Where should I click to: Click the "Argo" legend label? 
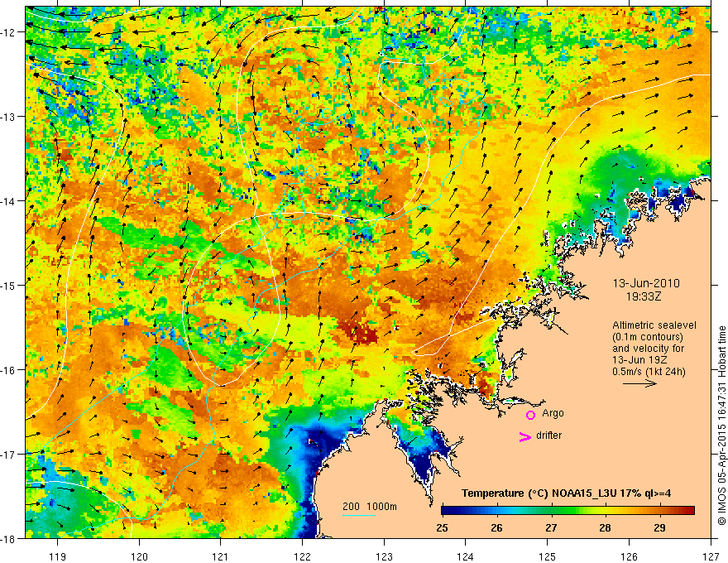coord(553,413)
